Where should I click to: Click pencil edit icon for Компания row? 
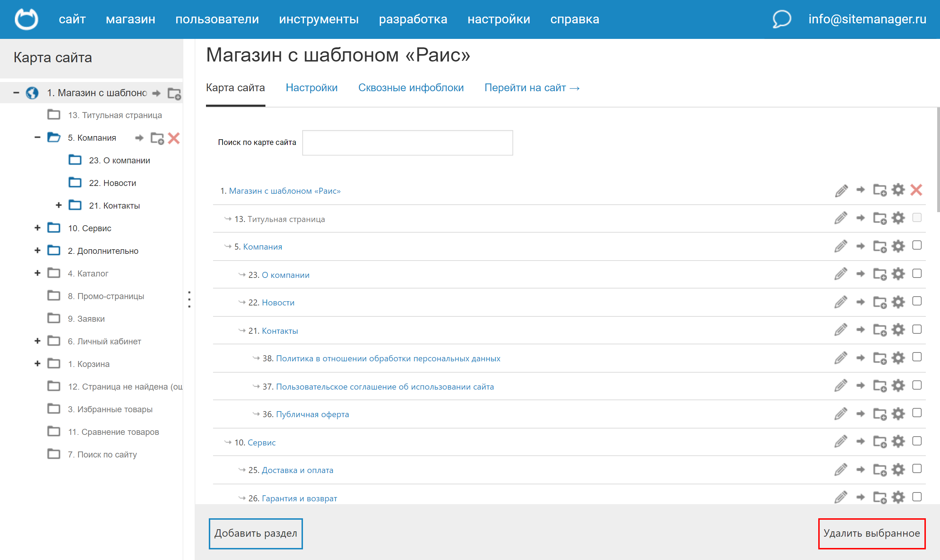tap(841, 246)
